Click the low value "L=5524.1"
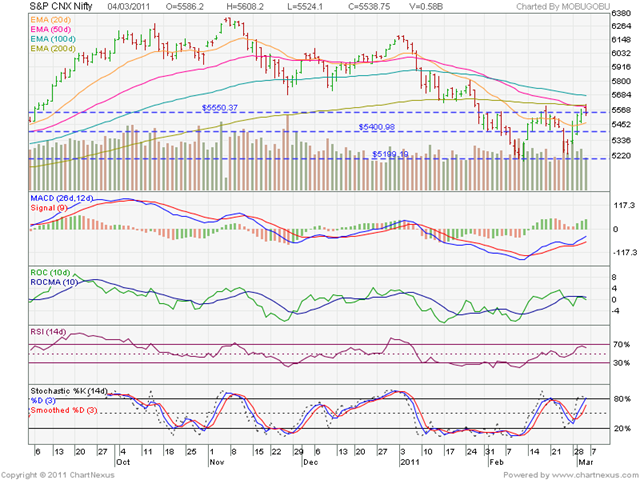Viewport: 640px width, 480px height. coord(304,7)
